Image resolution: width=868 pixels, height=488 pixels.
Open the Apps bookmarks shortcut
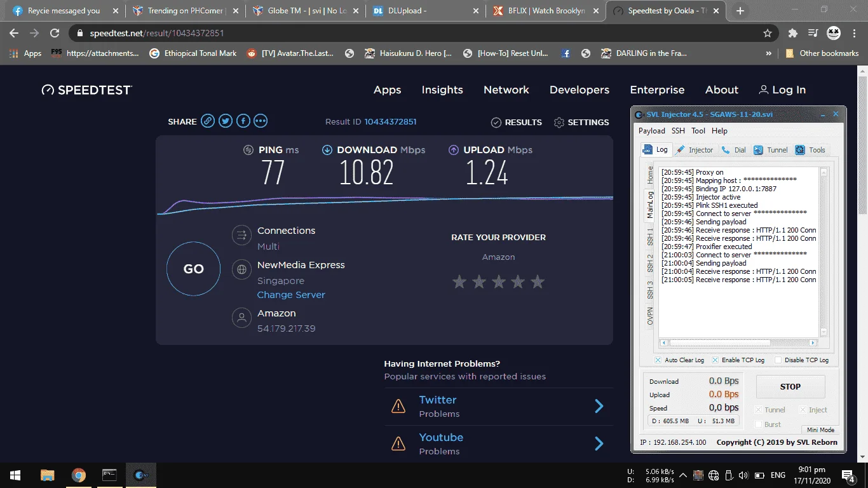(25, 53)
